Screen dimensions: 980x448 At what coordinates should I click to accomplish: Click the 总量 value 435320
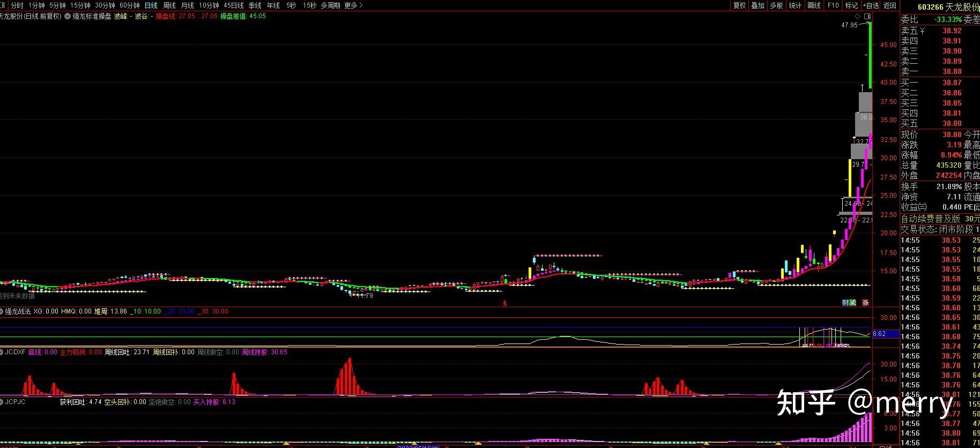[x=948, y=166]
